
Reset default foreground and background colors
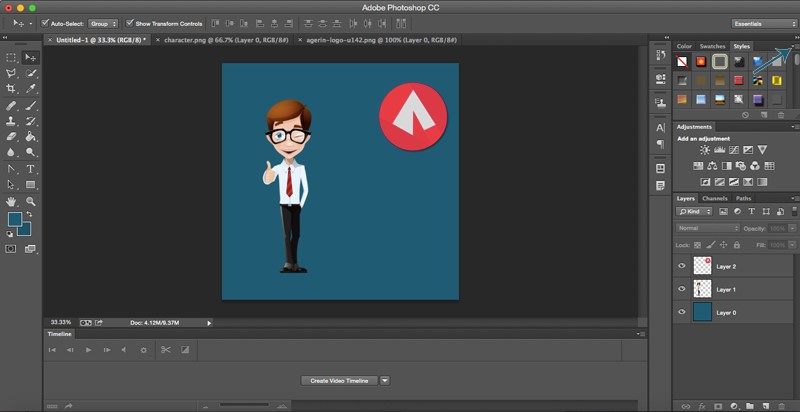tap(10, 234)
